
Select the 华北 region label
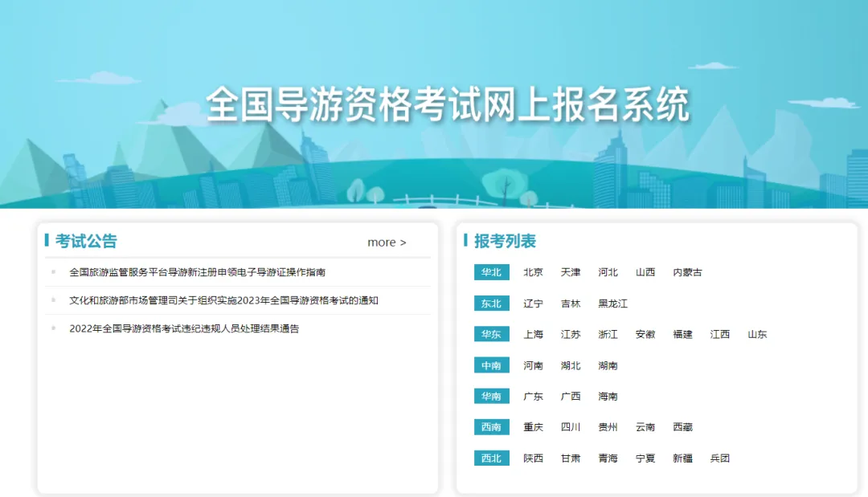click(491, 272)
